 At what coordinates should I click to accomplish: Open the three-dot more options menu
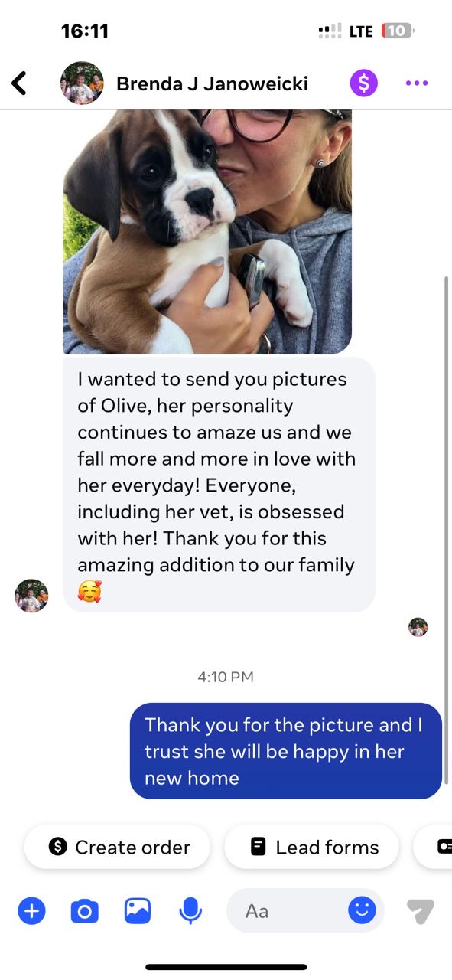[x=417, y=83]
